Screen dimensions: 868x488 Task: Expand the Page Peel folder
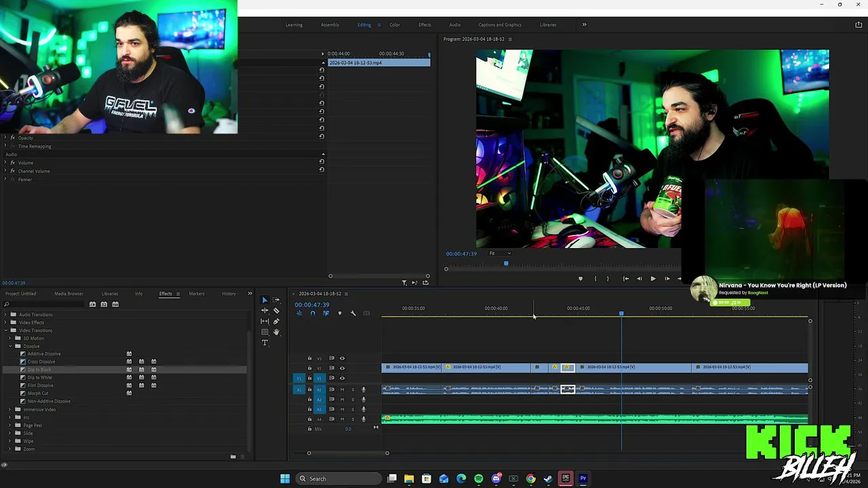coord(9,425)
